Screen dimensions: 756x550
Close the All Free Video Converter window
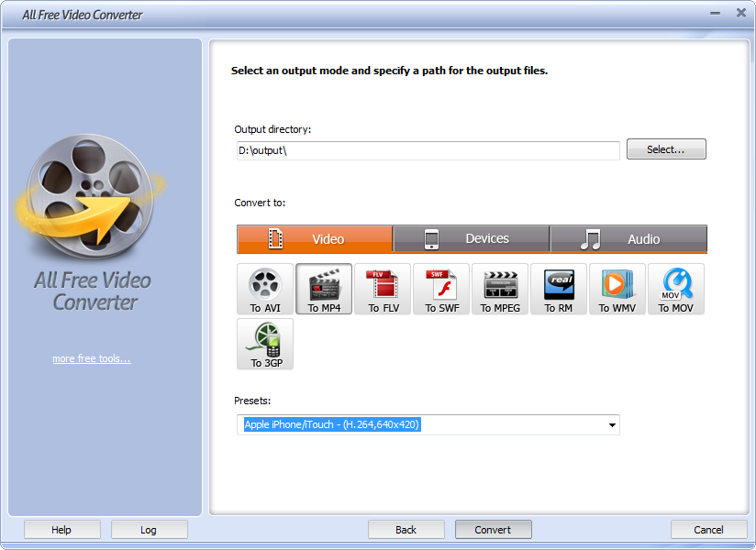point(741,13)
